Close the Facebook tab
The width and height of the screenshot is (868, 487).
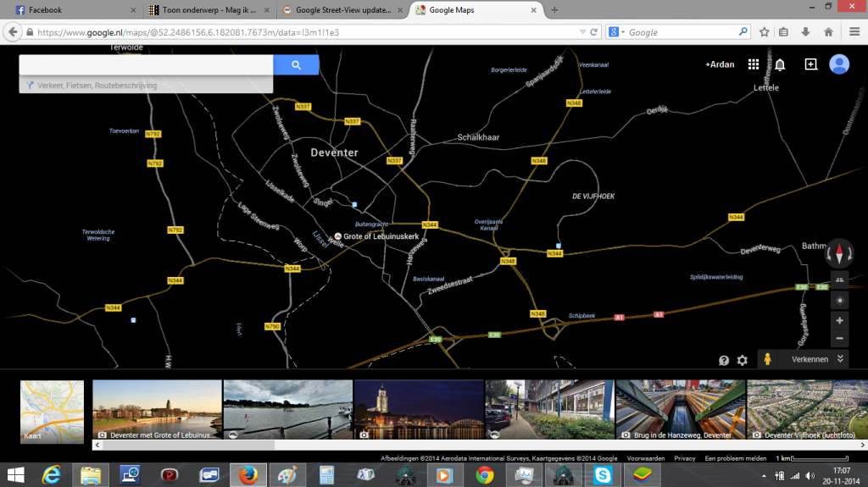tap(133, 10)
